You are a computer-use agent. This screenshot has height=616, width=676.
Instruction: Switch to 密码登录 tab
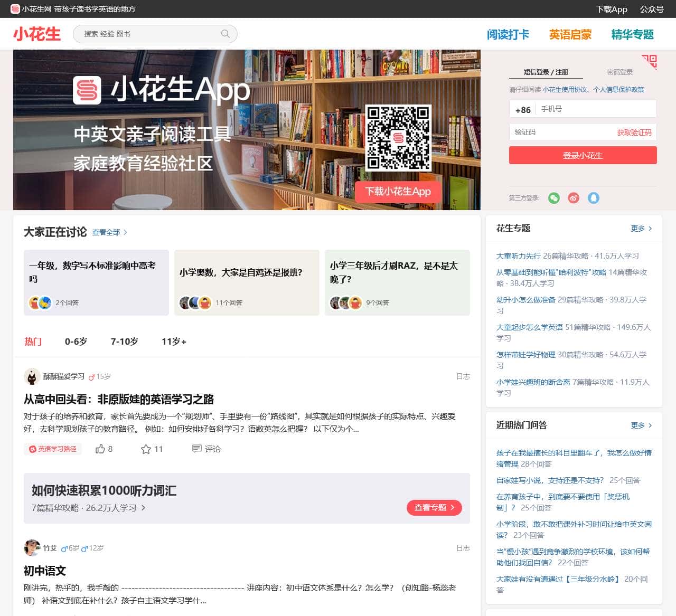pos(619,72)
